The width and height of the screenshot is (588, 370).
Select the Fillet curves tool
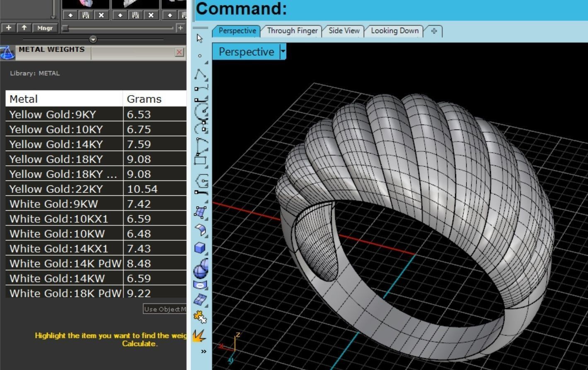coord(201,192)
